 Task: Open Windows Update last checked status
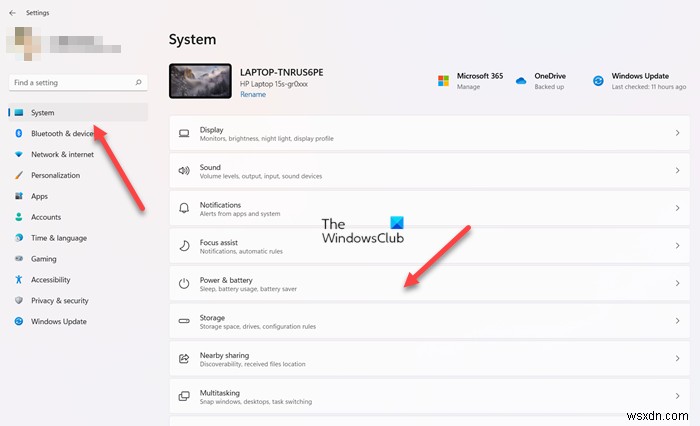click(x=649, y=87)
